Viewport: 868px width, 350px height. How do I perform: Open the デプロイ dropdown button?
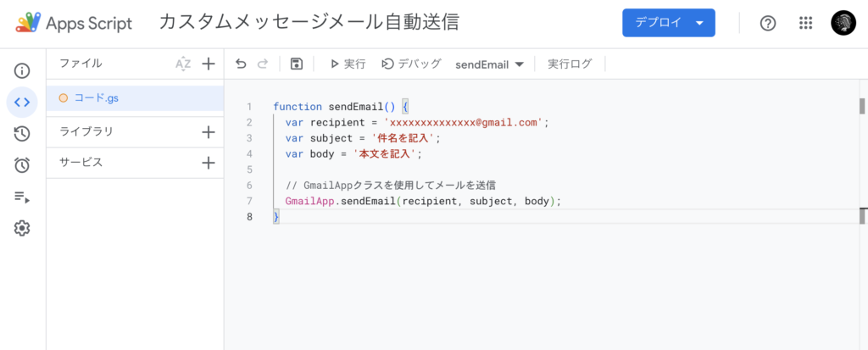click(x=668, y=23)
